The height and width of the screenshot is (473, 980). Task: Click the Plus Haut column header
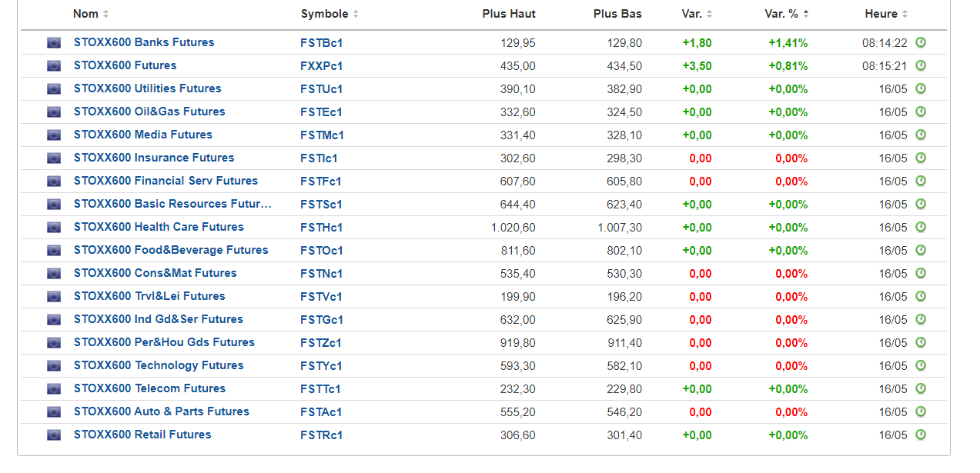[x=508, y=14]
